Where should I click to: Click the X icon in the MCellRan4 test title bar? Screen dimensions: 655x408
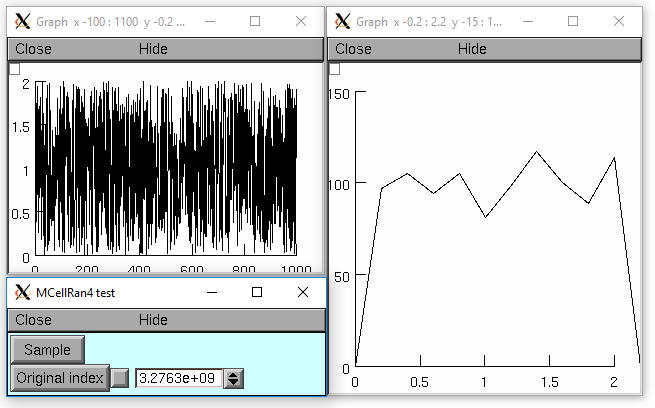point(22,292)
